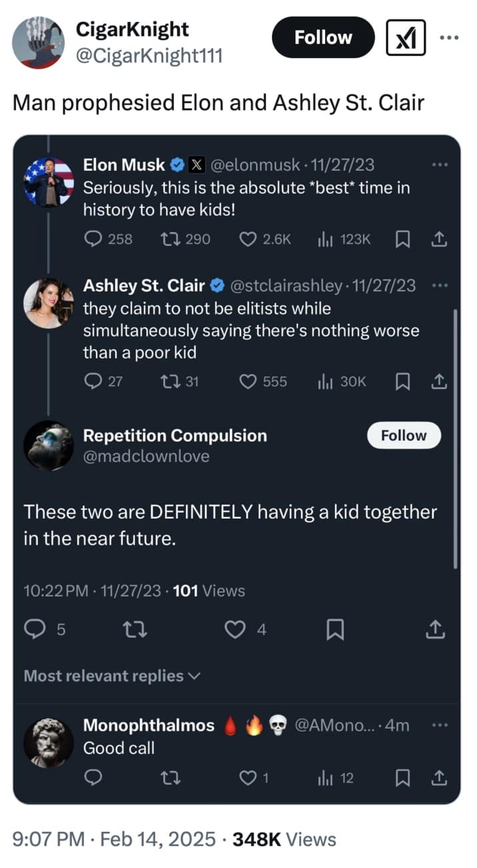
Task: Follow CigarKnight using the top Follow button
Action: click(322, 37)
